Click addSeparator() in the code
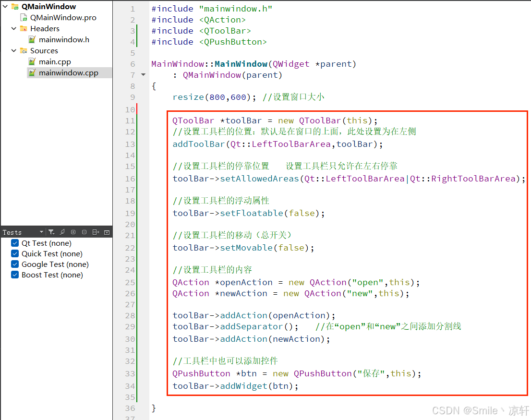531x420 pixels. [256, 326]
